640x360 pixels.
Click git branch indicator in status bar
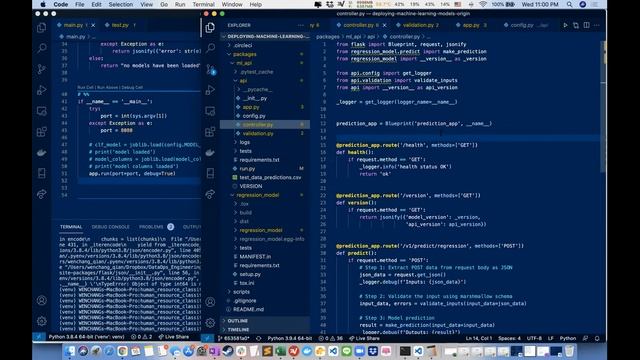tap(233, 338)
